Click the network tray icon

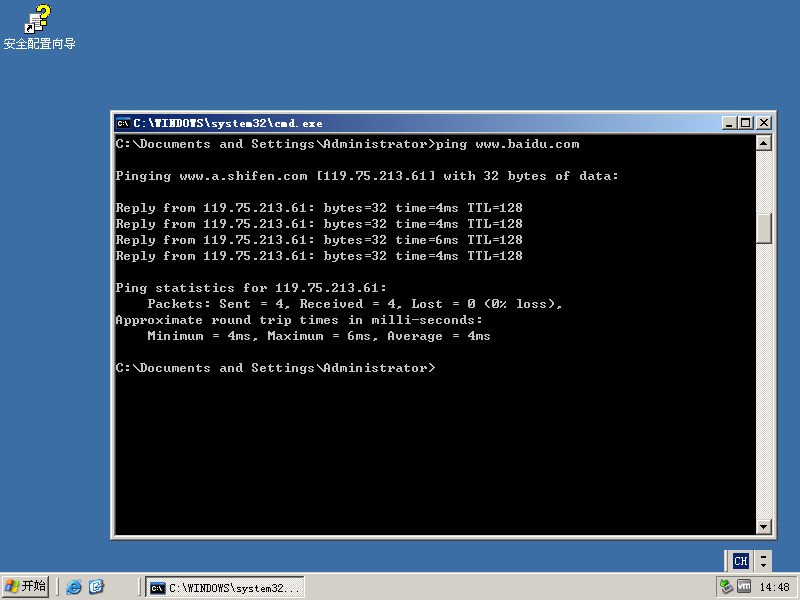coord(726,587)
